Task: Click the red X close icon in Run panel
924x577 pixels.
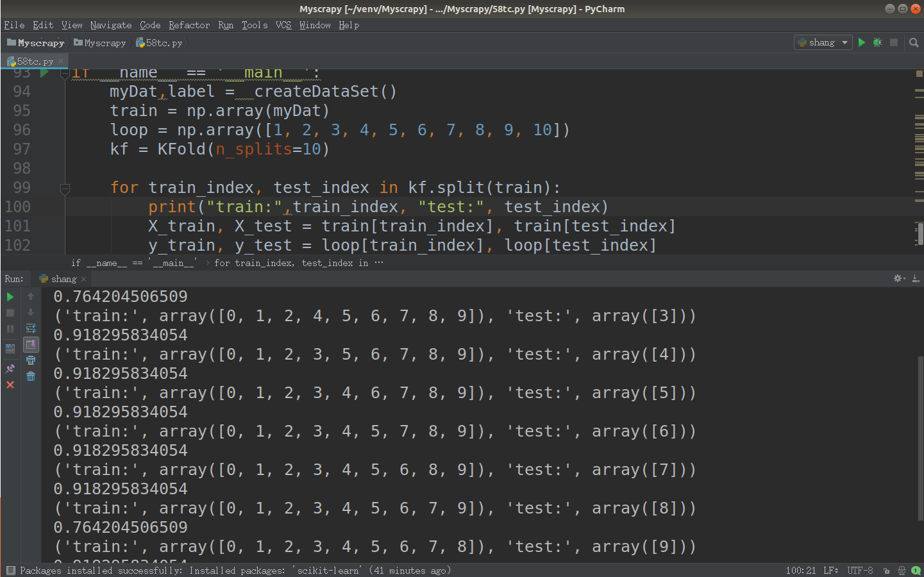Action: coord(10,385)
